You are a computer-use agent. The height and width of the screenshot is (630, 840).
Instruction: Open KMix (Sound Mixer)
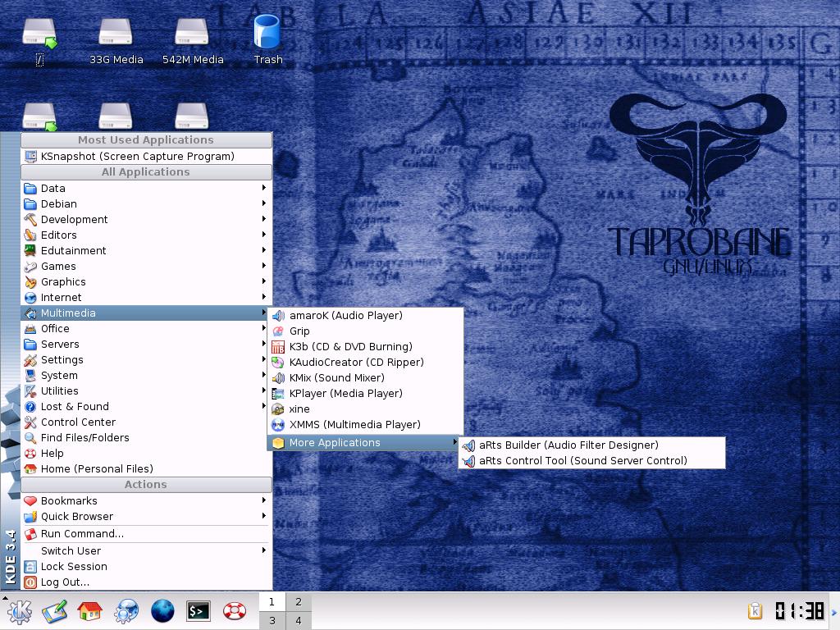click(x=365, y=377)
